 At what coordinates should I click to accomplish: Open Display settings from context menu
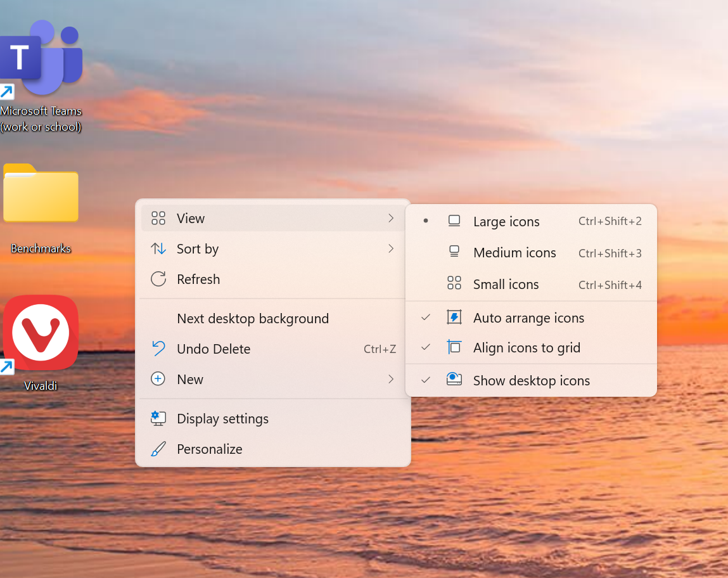click(273, 419)
